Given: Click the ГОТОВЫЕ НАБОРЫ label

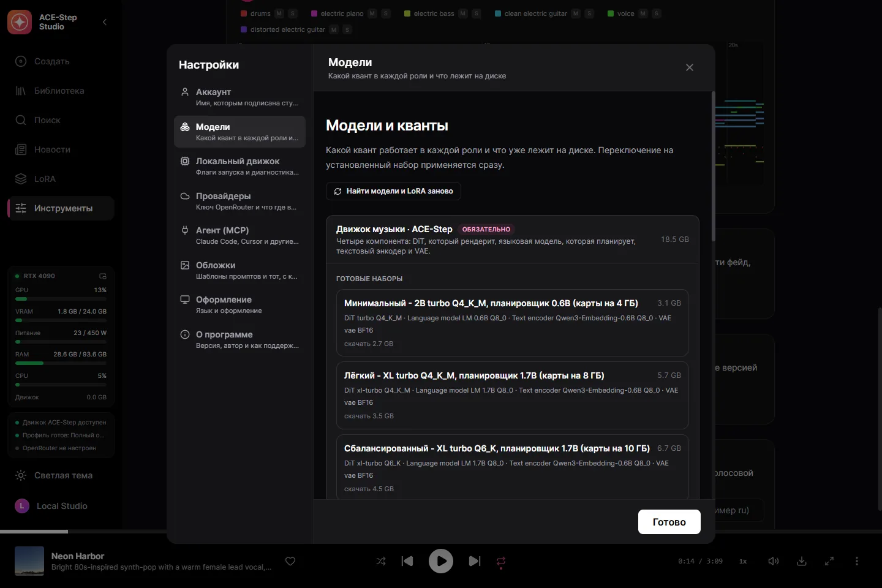Looking at the screenshot, I should tap(369, 279).
